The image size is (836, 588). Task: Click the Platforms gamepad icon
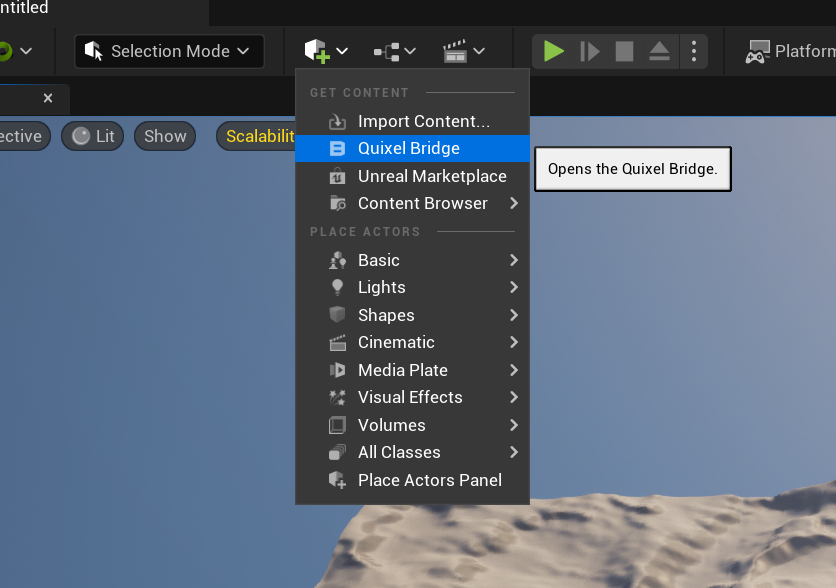(x=758, y=52)
